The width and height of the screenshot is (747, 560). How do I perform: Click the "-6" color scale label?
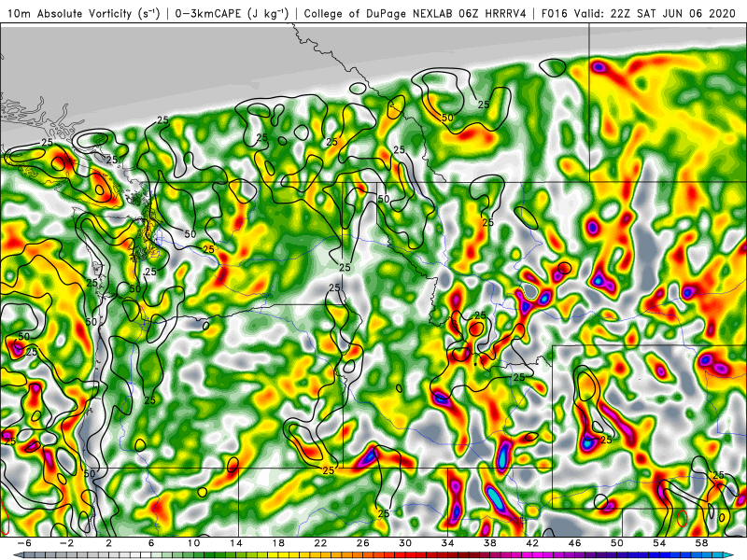(x=24, y=543)
